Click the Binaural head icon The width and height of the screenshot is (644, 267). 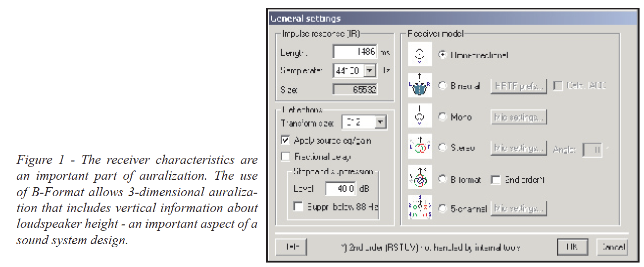(419, 86)
